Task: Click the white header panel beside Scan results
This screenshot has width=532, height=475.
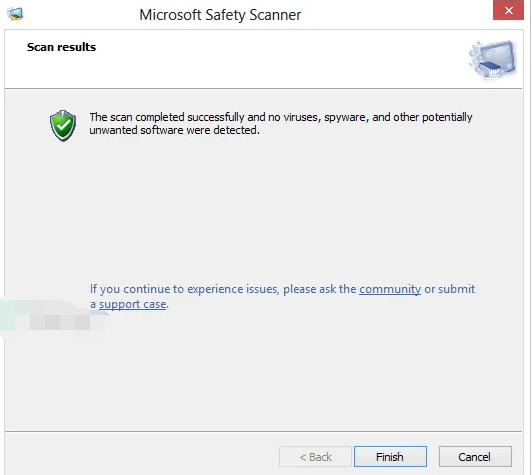Action: [x=271, y=59]
